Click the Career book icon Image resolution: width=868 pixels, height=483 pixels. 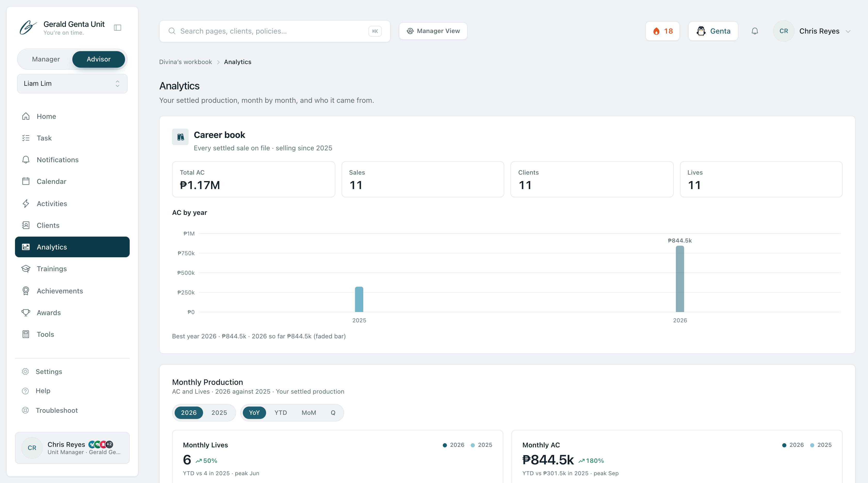coord(180,137)
